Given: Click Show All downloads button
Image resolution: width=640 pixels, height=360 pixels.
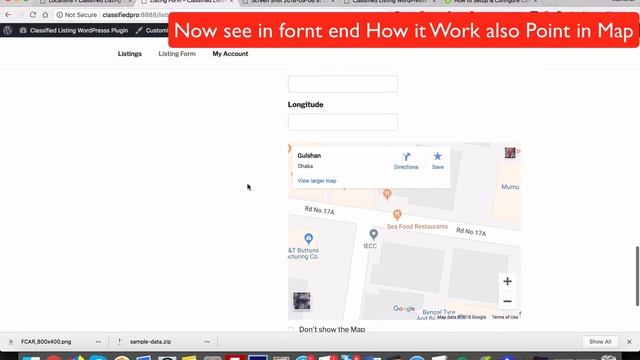Looking at the screenshot, I should (600, 342).
